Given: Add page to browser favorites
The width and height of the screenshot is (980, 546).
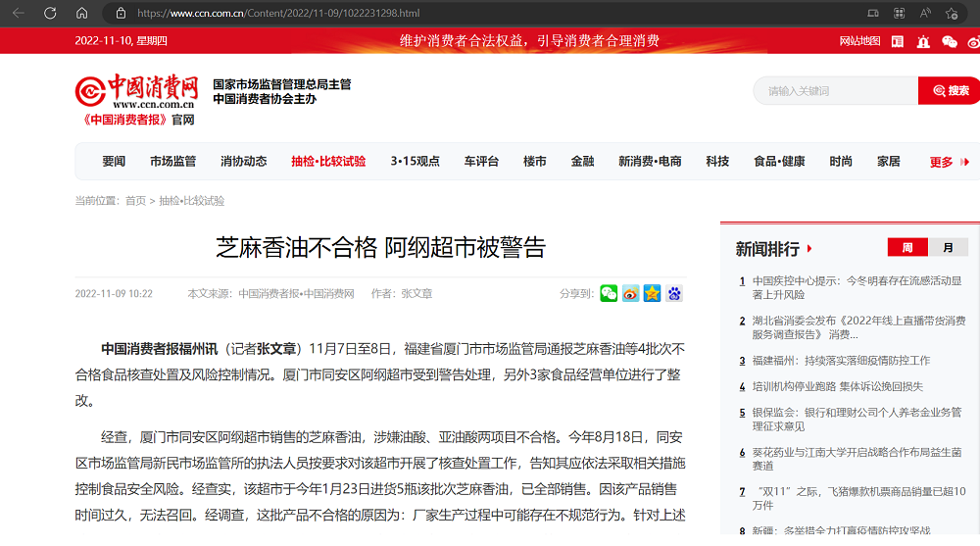Looking at the screenshot, I should [x=951, y=13].
